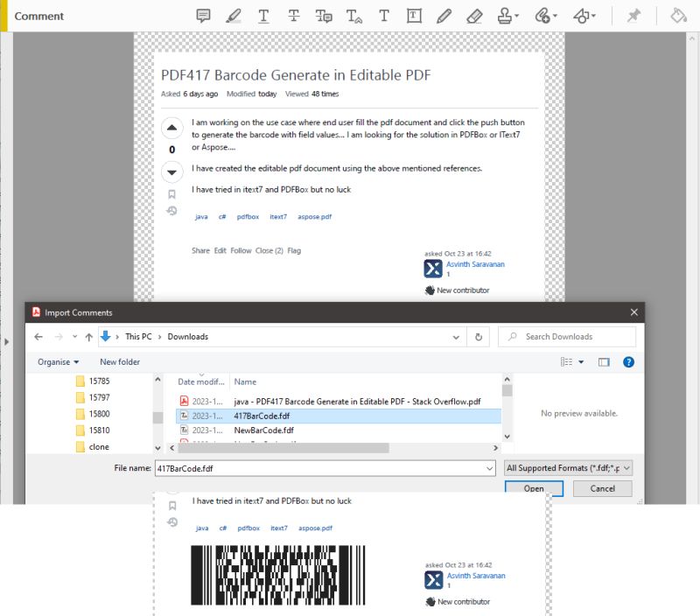Screen dimensions: 700x616
Task: Click the Open button to import 417BarCode.fdf
Action: point(533,488)
